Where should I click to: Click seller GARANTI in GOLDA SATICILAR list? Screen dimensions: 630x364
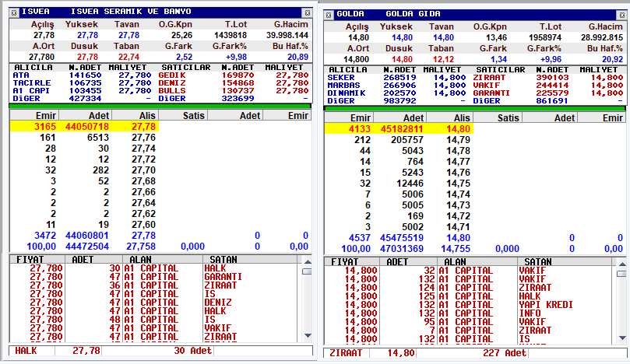[491, 93]
